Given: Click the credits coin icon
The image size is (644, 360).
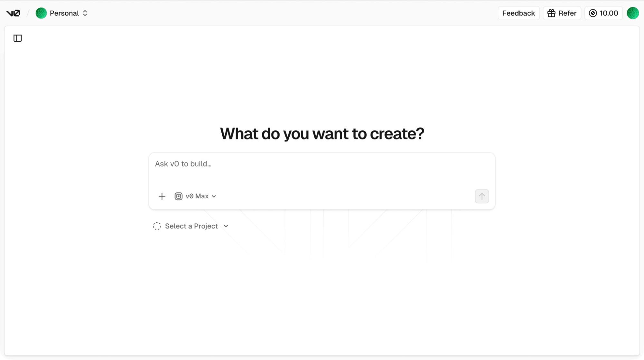Looking at the screenshot, I should tap(593, 13).
